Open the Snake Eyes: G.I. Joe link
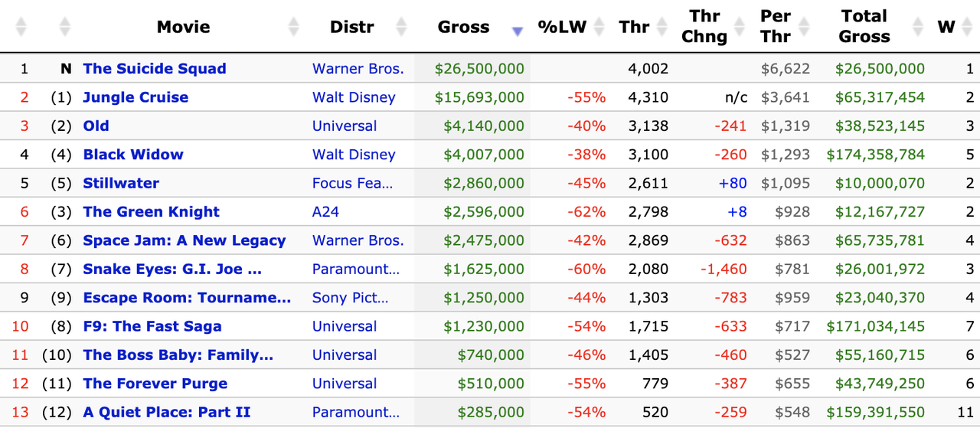Screen dimensions: 980x428 [x=172, y=269]
